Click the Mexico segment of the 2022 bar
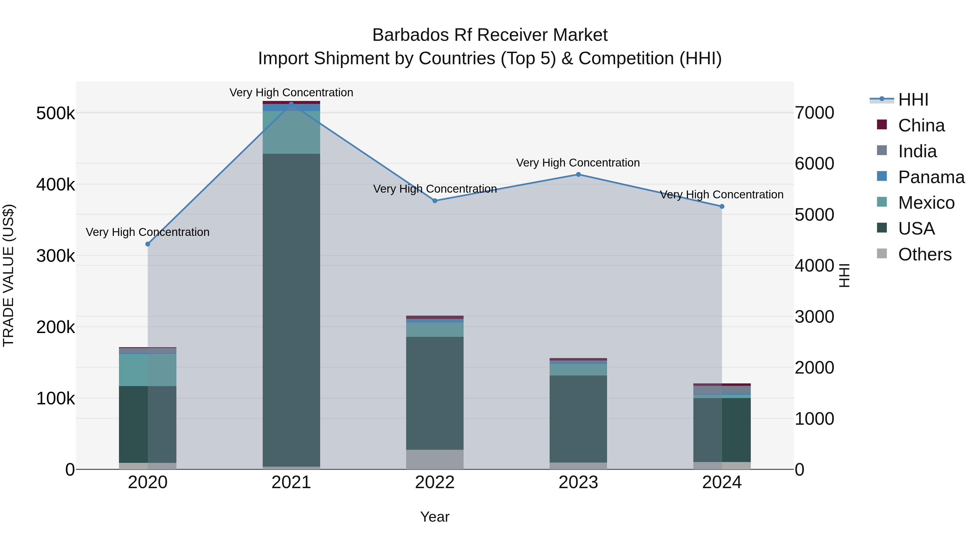The width and height of the screenshot is (980, 551). pos(435,330)
